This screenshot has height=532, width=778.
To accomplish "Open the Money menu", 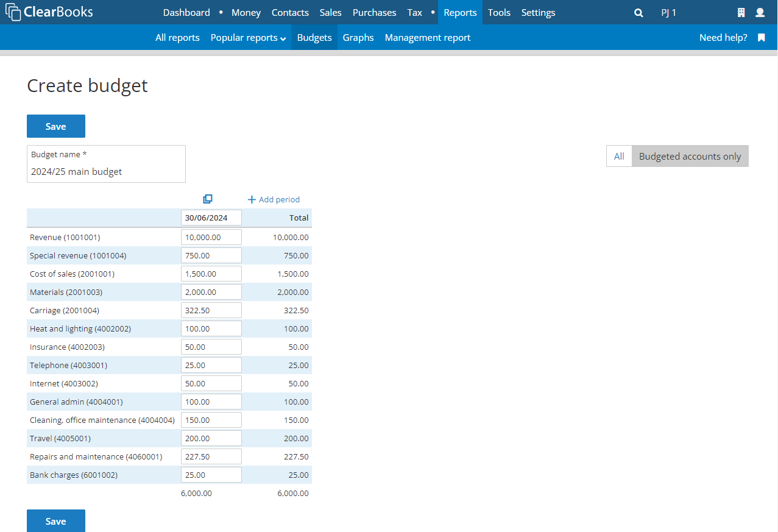I will (246, 12).
